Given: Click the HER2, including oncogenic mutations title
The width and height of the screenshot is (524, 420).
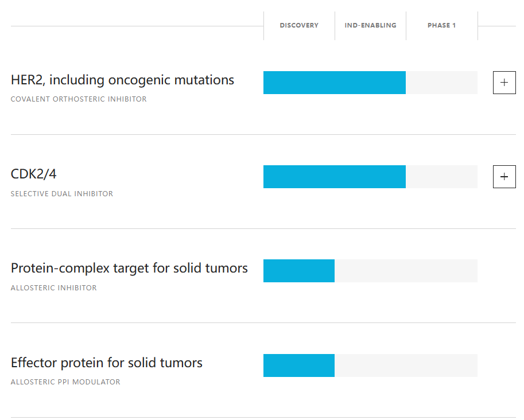Looking at the screenshot, I should tap(122, 80).
